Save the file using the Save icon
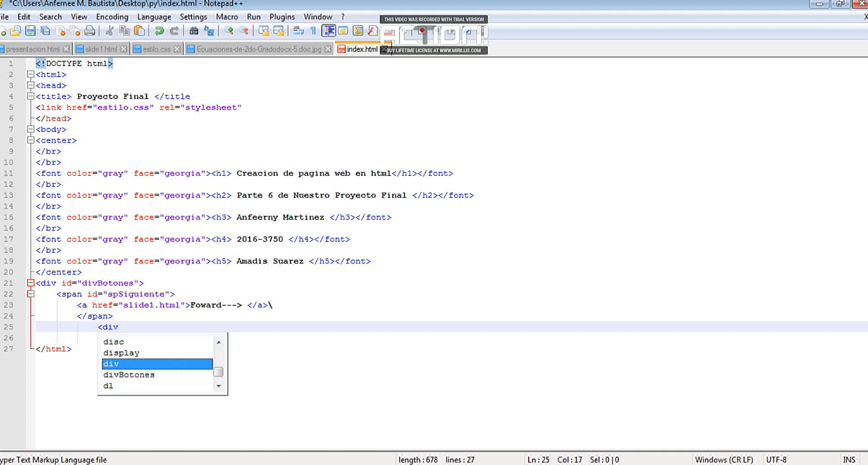 [x=30, y=31]
